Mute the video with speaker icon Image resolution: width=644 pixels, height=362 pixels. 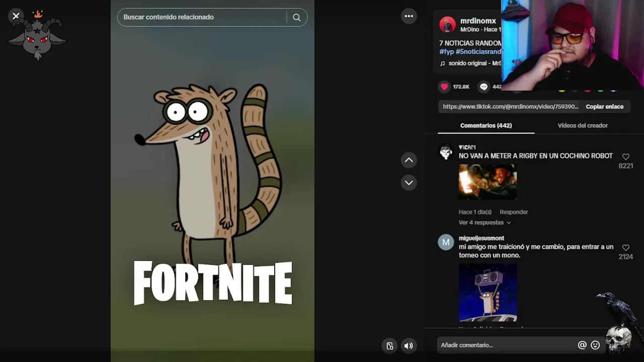[409, 345]
